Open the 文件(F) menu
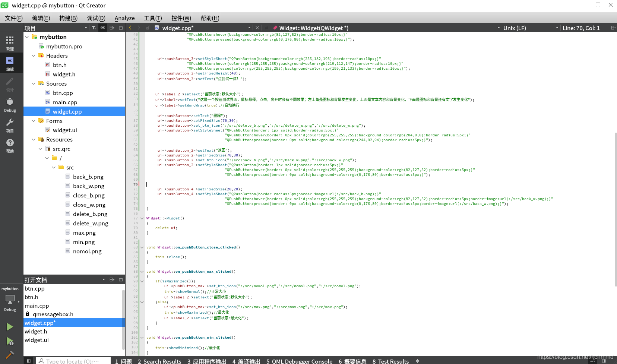The image size is (617, 364). point(14,18)
